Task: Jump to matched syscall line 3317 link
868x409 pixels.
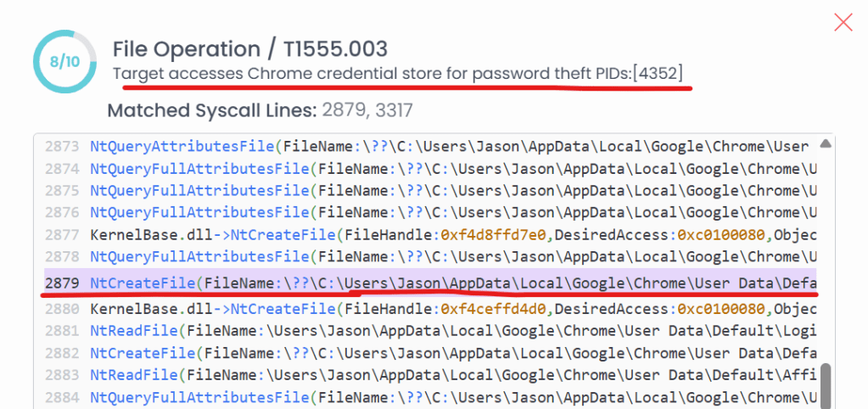Action: click(x=392, y=110)
